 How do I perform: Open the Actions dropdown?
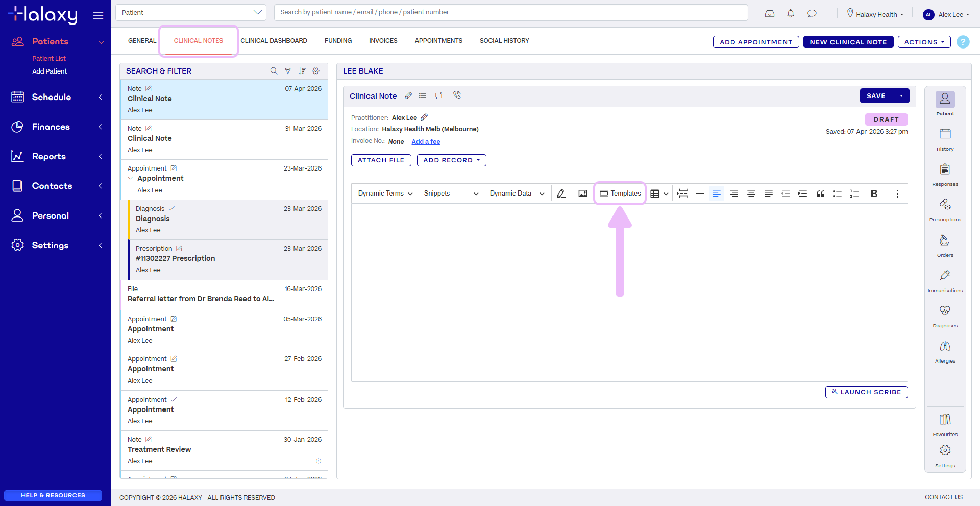tap(924, 42)
